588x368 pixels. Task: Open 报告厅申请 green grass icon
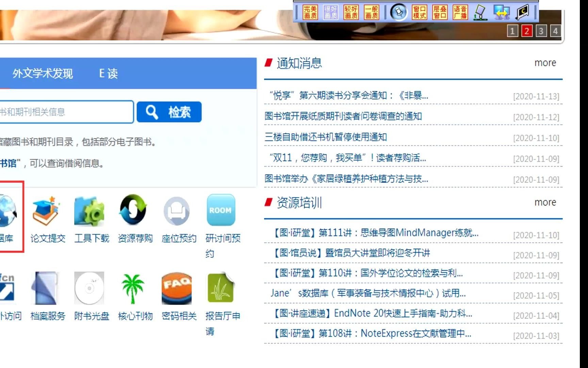220,288
